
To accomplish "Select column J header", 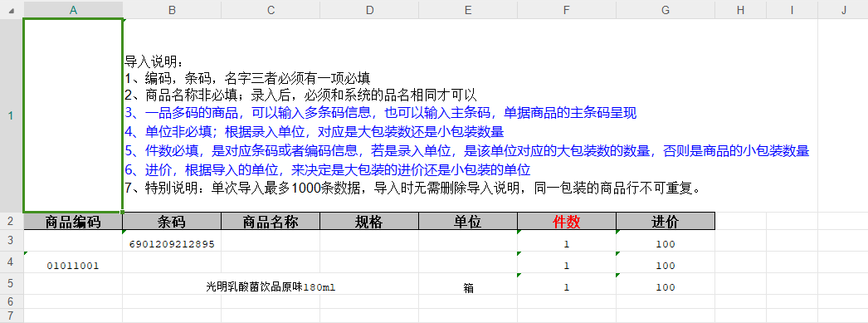I will tap(843, 9).
